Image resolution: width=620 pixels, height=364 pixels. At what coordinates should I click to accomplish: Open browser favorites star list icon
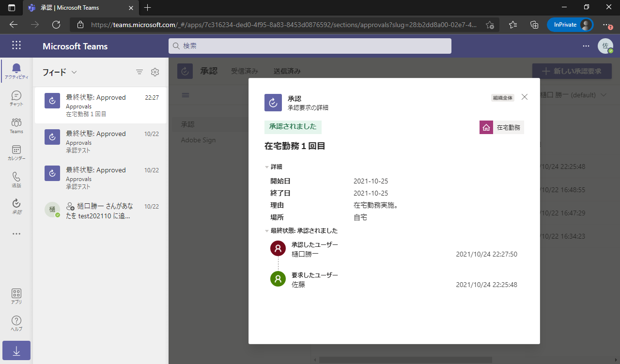pos(513,25)
